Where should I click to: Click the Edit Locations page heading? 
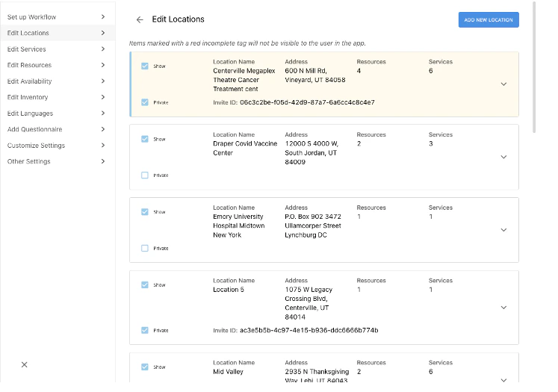point(178,19)
